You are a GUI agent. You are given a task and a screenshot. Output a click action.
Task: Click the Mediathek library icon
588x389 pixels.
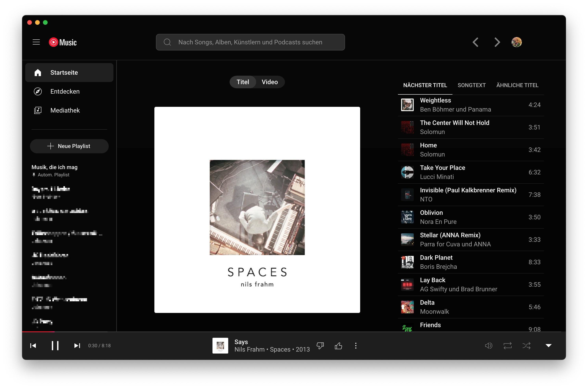[38, 110]
